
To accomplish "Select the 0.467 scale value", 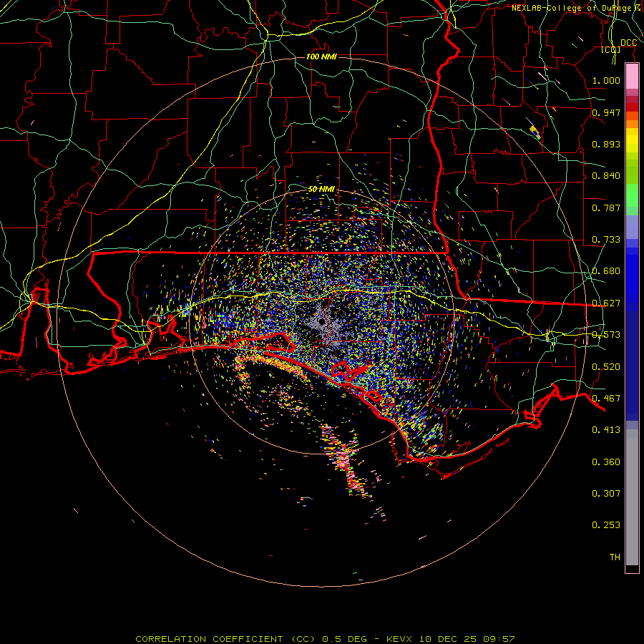I will click(x=606, y=399).
